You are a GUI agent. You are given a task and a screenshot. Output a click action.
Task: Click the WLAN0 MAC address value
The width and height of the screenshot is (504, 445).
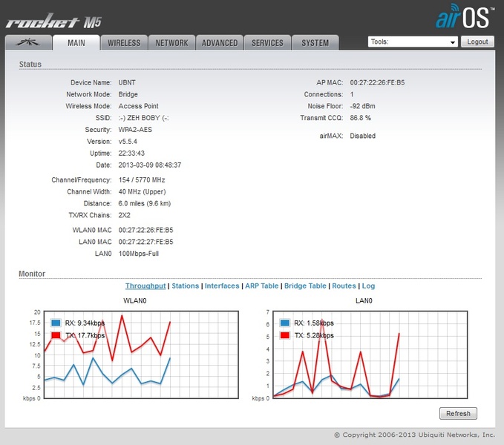[145, 230]
